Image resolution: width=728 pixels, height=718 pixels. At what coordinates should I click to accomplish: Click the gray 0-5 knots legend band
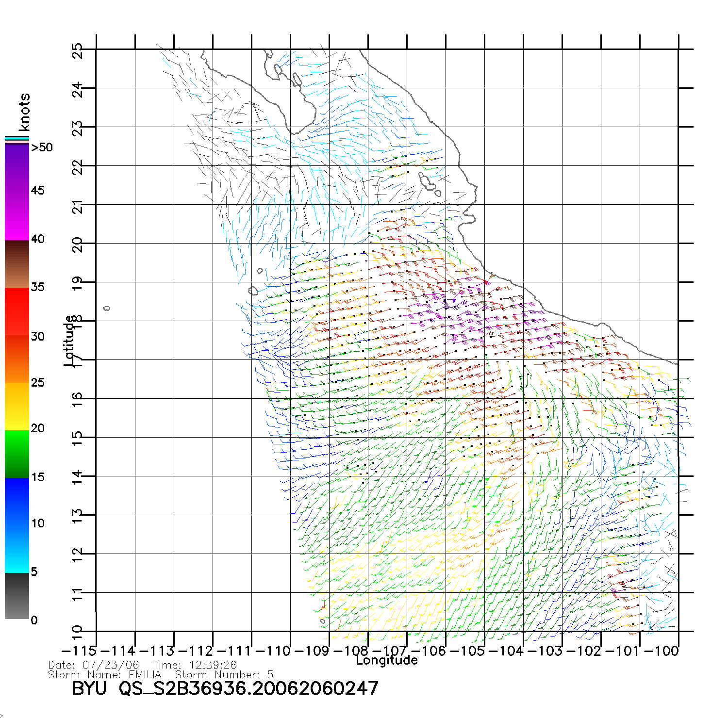(x=17, y=596)
